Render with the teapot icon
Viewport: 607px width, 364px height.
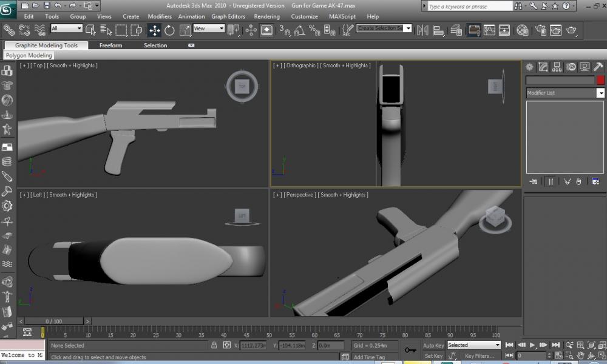571,30
